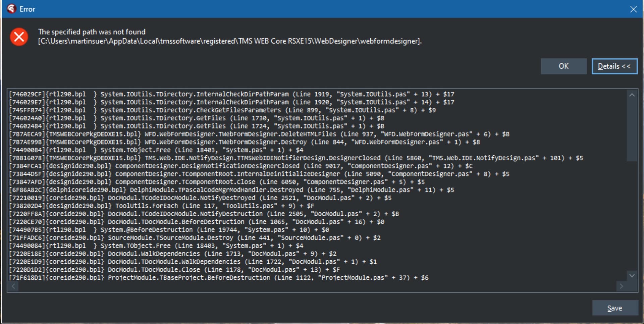
Task: Click the up arrow of the vertical scrollbar
Action: click(632, 95)
